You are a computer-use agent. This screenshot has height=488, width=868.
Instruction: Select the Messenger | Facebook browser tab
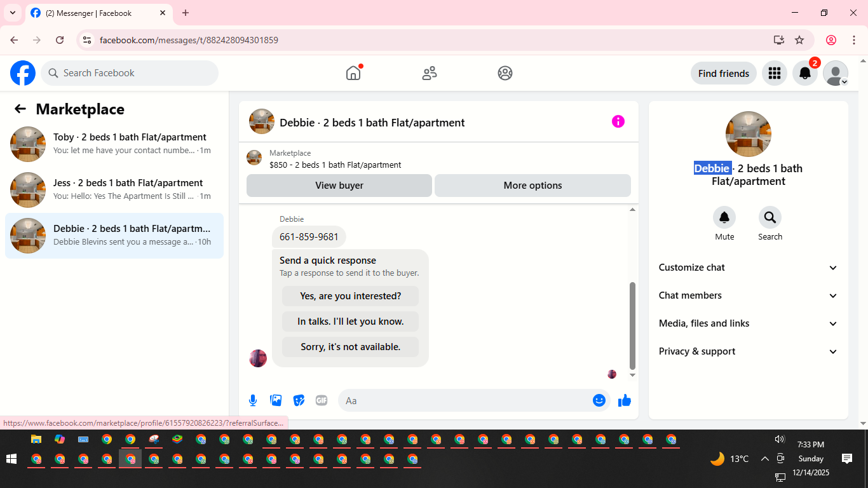pyautogui.click(x=98, y=13)
